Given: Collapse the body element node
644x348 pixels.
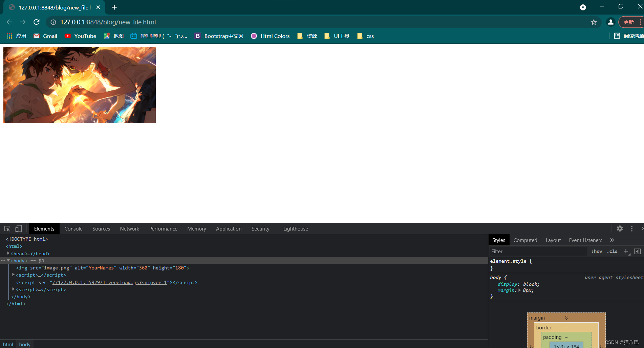Looking at the screenshot, I should pos(8,261).
